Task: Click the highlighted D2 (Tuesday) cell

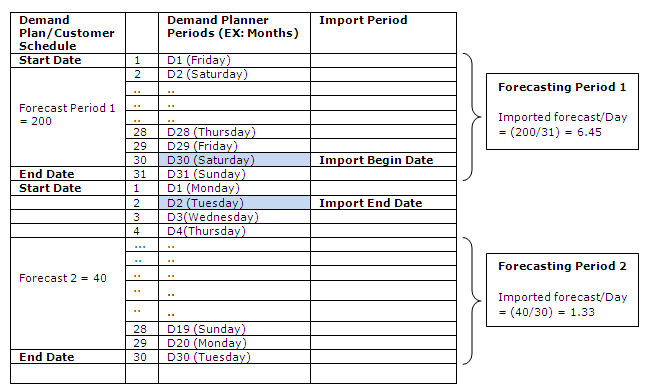Action: click(x=234, y=203)
